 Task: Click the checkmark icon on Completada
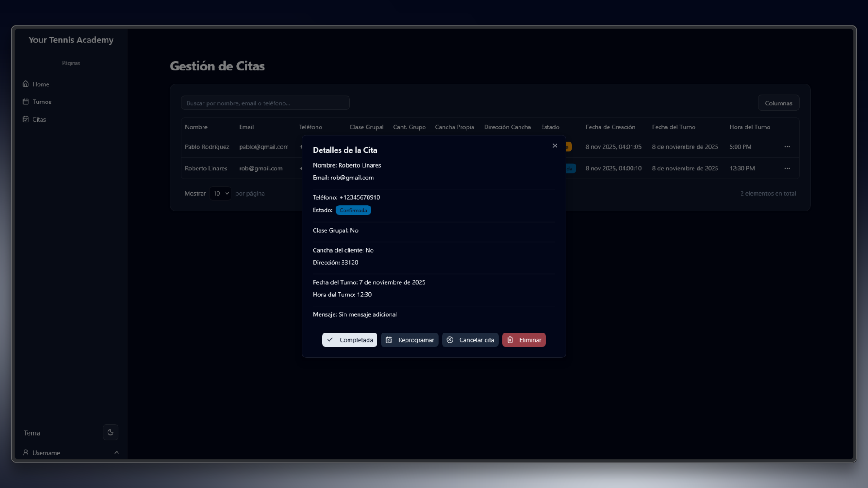(x=330, y=340)
